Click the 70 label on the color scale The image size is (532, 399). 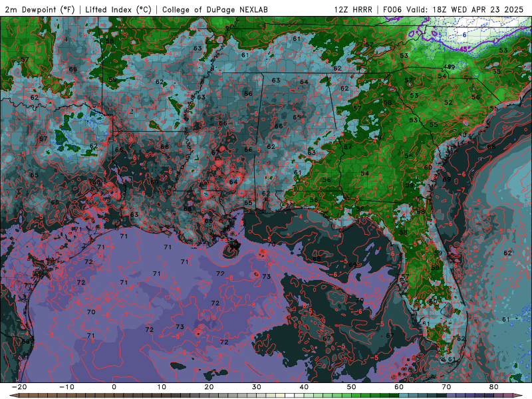[x=446, y=387]
